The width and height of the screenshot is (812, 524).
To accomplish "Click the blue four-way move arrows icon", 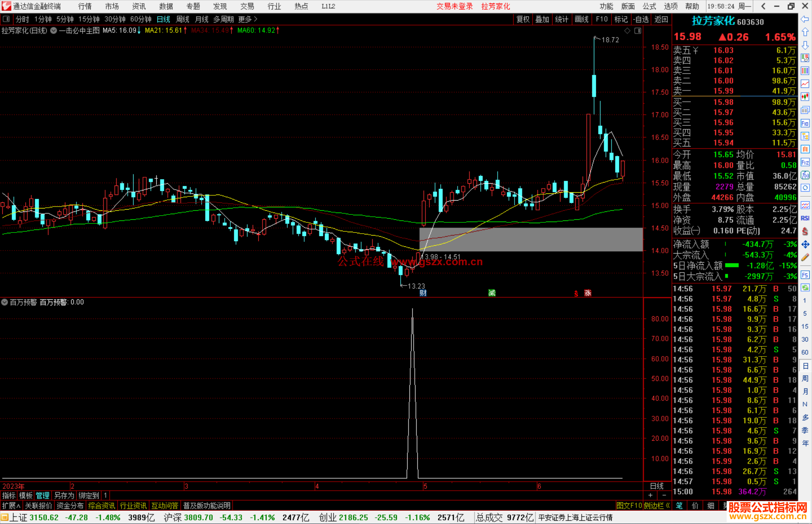I will pyautogui.click(x=805, y=245).
